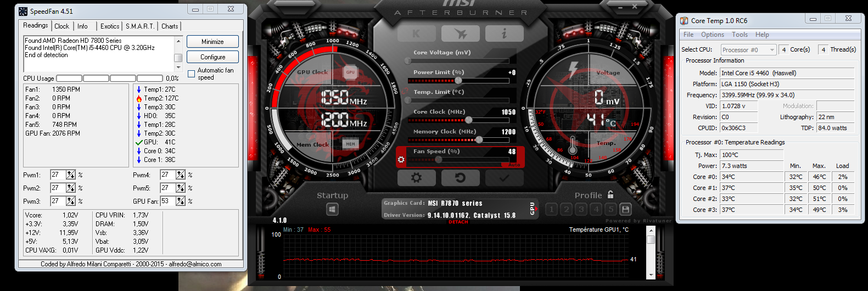Click the thermometer icon on temperature gauge
Viewport: 868px width, 291px height.
pyautogui.click(x=573, y=145)
